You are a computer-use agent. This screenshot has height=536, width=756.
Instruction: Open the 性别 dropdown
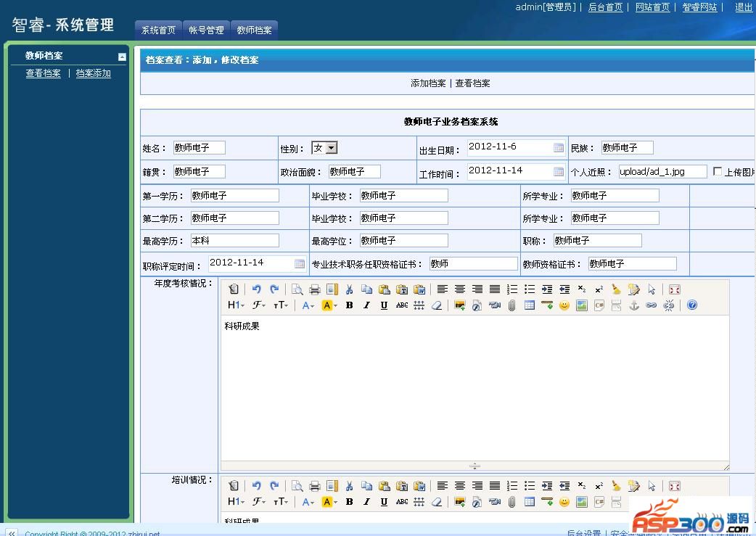(x=331, y=148)
